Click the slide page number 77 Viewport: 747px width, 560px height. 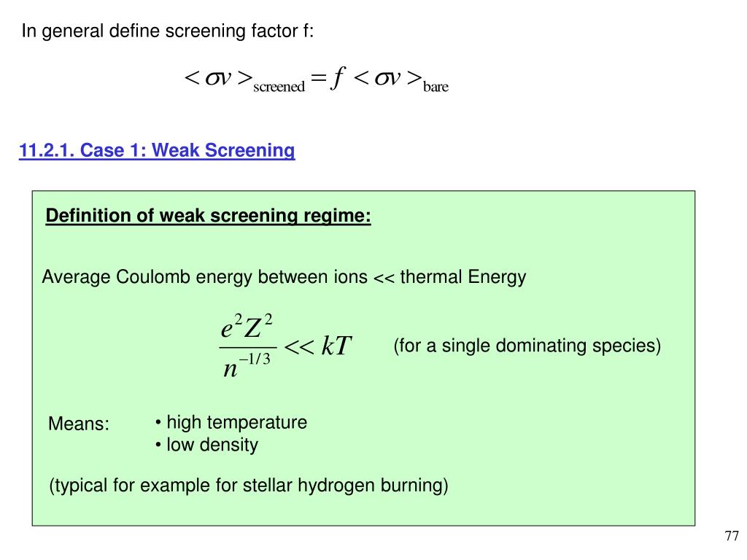[x=732, y=536]
